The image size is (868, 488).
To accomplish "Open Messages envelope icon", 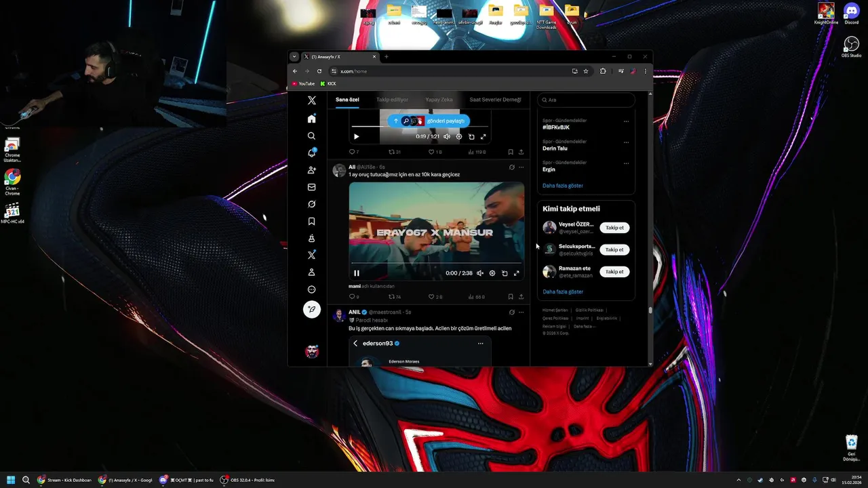I will 311,187.
